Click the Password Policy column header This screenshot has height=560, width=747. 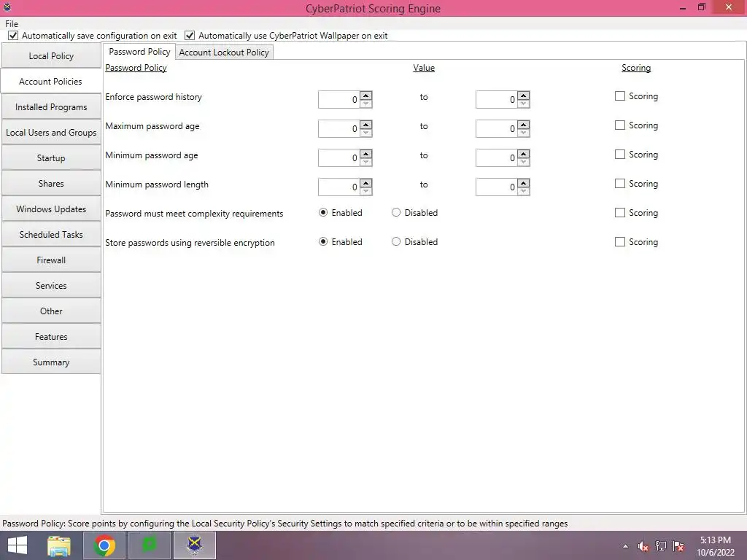(136, 68)
